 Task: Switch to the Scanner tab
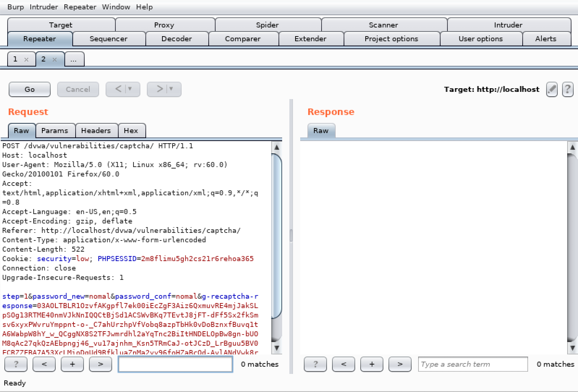(x=383, y=25)
